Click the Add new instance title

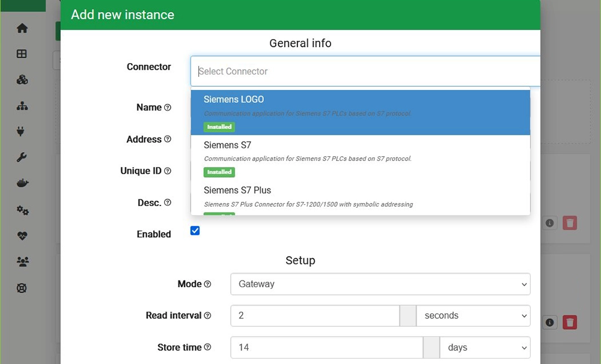(x=123, y=14)
